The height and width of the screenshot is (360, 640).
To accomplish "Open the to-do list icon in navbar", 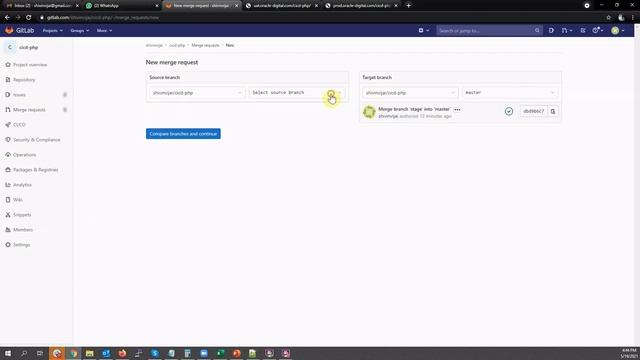I will pos(583,31).
